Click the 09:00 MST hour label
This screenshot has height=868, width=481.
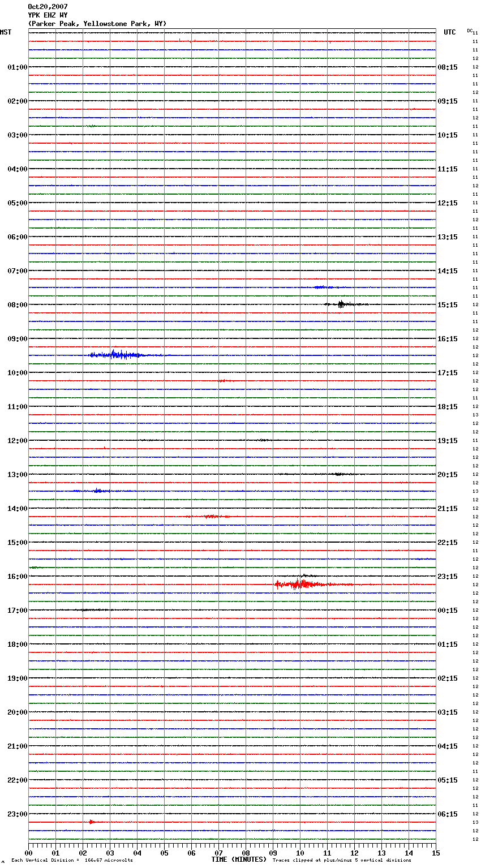[17, 339]
